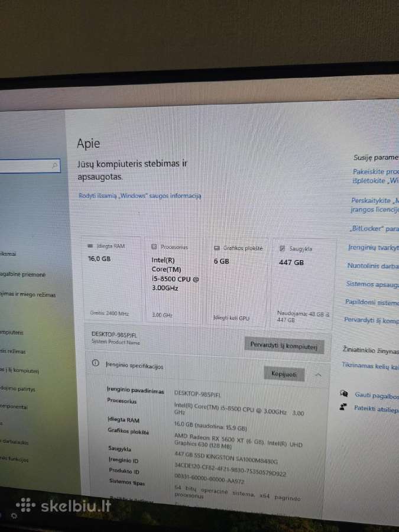Viewport: 399px width, 532px height.
Task: Open the Pateikti atsiliepimą link
Action: (x=377, y=408)
